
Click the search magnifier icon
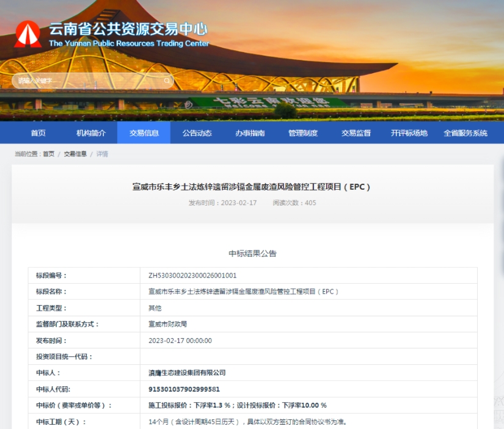click(166, 80)
